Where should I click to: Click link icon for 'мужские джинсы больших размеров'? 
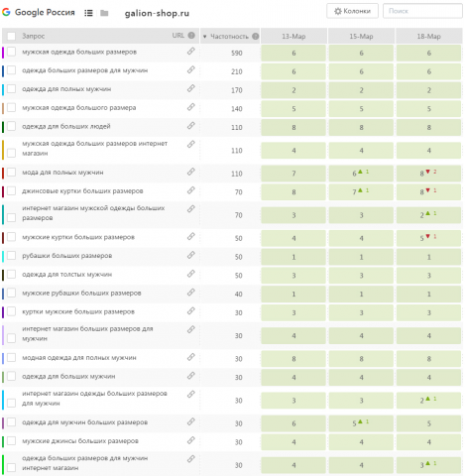[191, 440]
